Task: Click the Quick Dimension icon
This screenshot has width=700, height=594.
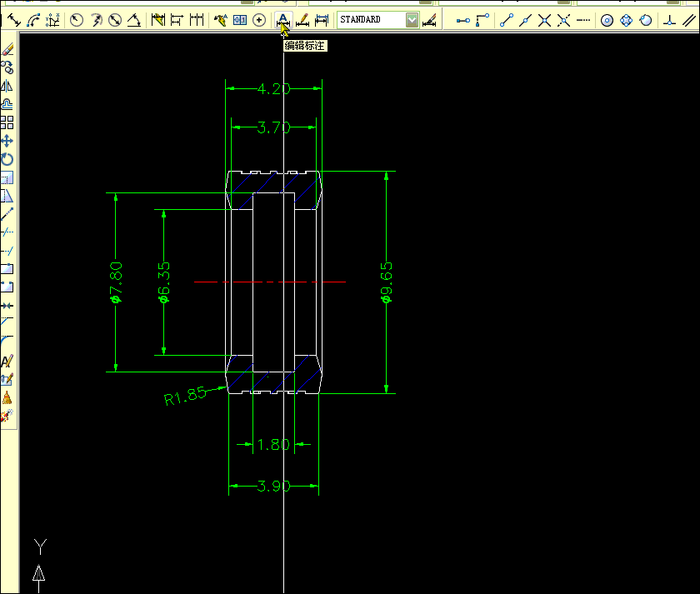Action: [x=158, y=20]
